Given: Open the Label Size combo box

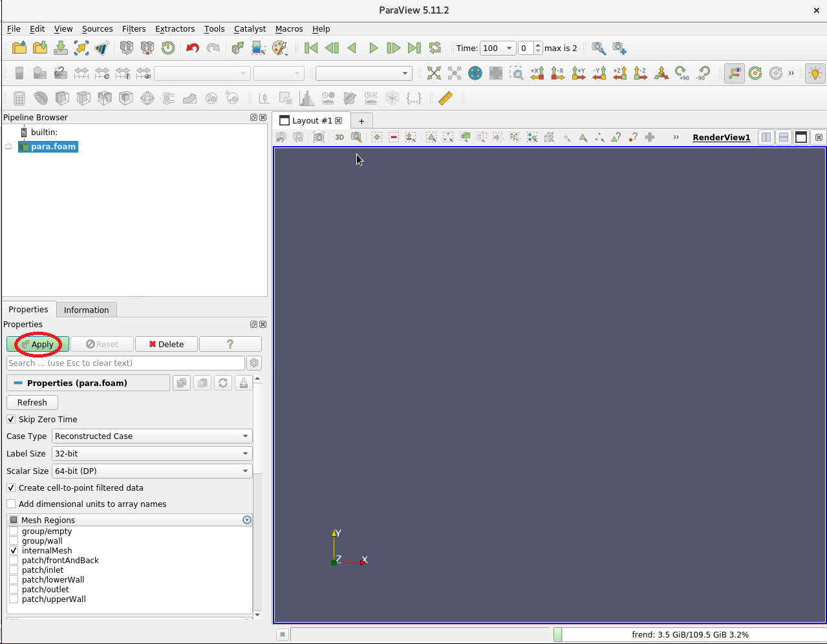Looking at the screenshot, I should [x=151, y=453].
